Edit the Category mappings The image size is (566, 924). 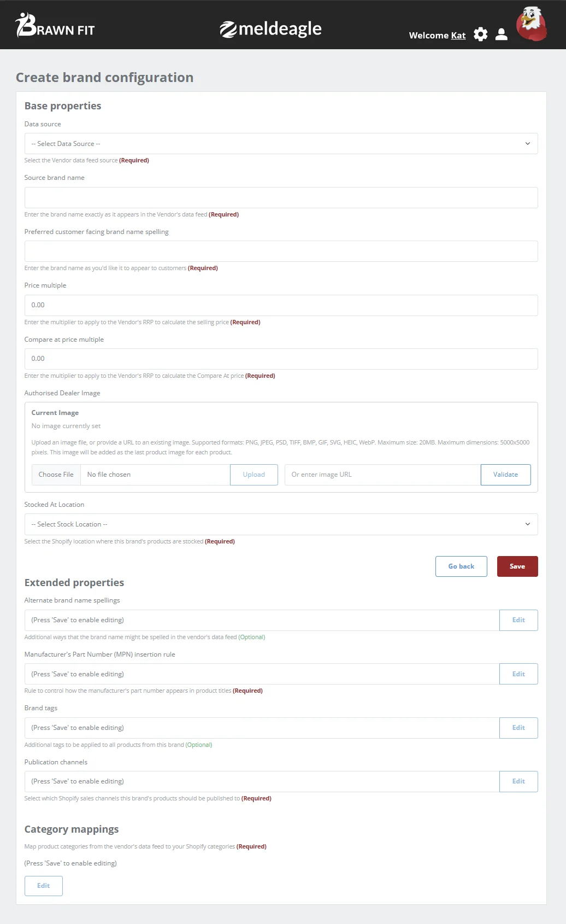click(x=43, y=886)
